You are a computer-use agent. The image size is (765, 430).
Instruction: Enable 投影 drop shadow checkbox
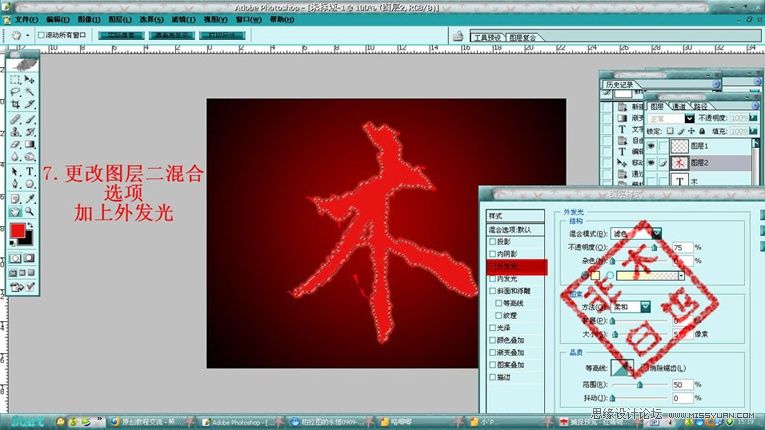(492, 242)
